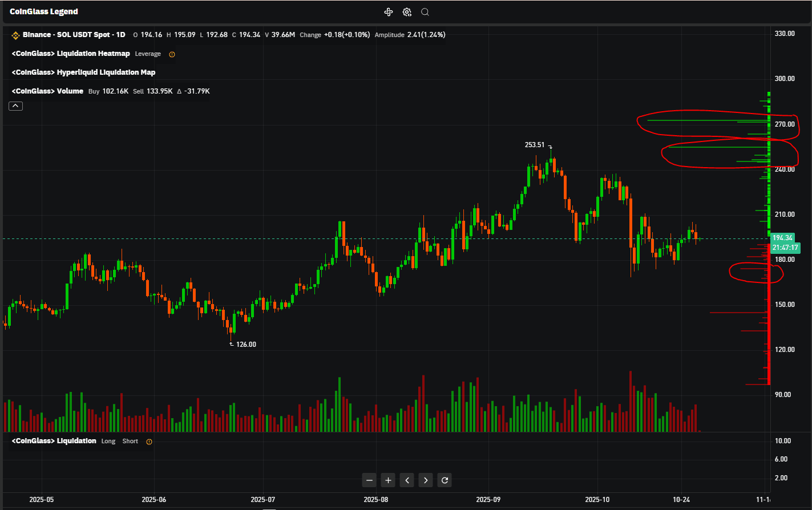Click the 2025-05 date on time axis

[42, 500]
